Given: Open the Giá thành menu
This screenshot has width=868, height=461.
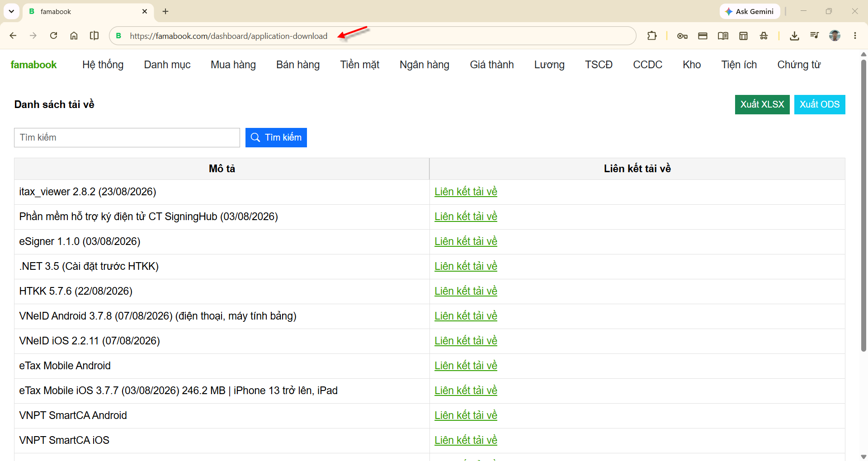Looking at the screenshot, I should coord(492,65).
